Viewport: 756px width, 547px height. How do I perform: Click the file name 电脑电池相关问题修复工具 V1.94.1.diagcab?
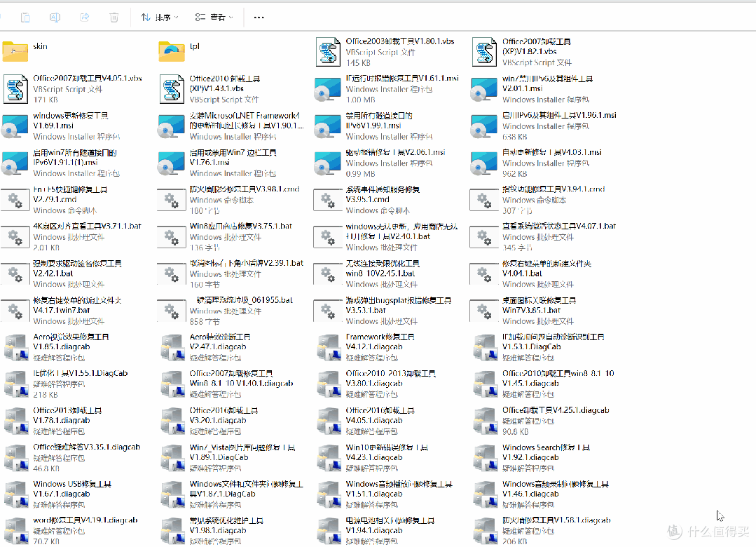point(390,526)
